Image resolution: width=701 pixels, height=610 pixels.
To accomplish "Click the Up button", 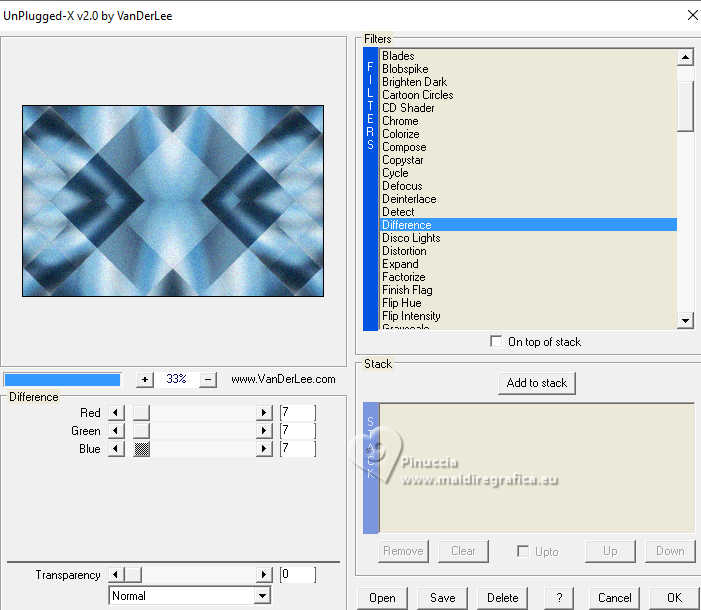I will (610, 551).
